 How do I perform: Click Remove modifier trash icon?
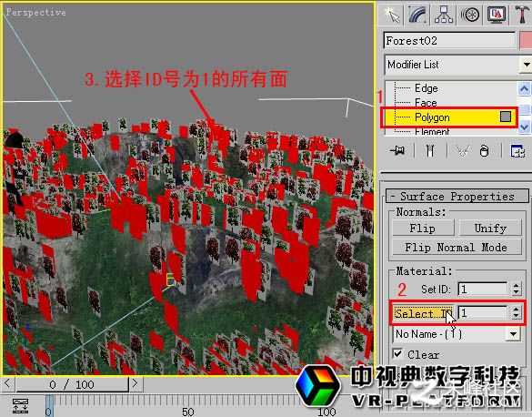485,150
